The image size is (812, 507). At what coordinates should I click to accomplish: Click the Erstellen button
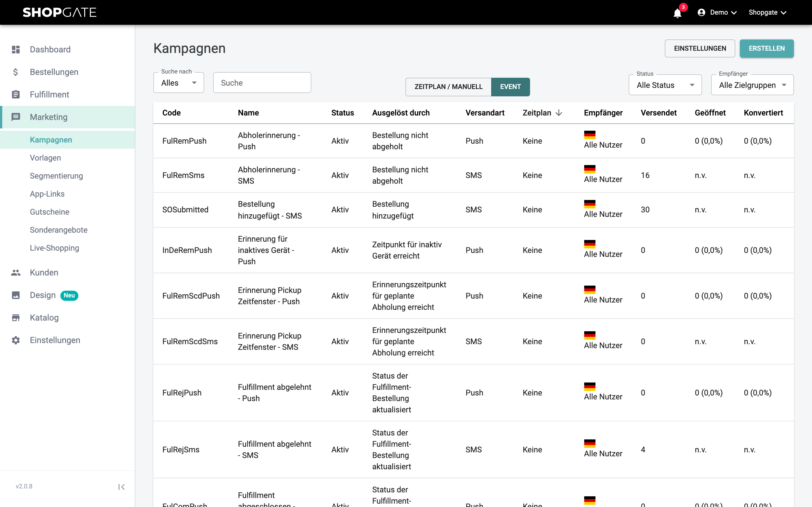click(767, 48)
